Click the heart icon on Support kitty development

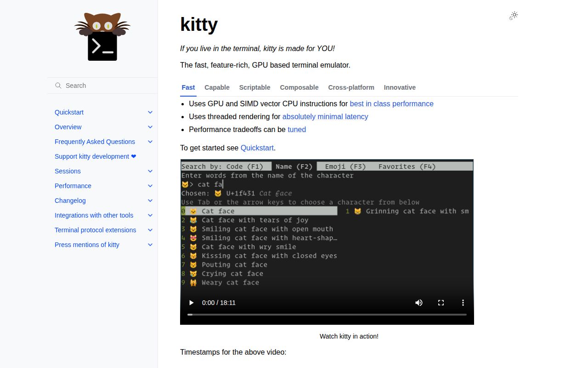pos(133,156)
